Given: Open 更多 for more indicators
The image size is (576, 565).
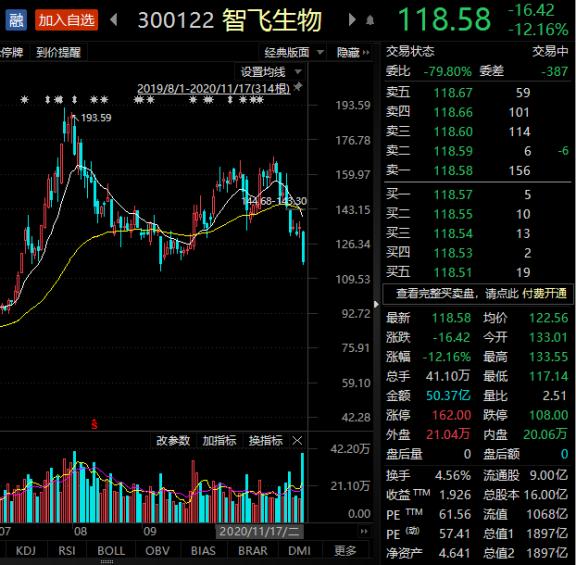Looking at the screenshot, I should [x=345, y=551].
